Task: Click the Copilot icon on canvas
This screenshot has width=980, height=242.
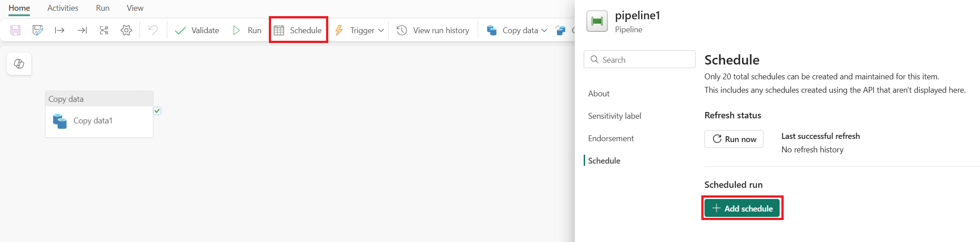Action: pyautogui.click(x=19, y=64)
